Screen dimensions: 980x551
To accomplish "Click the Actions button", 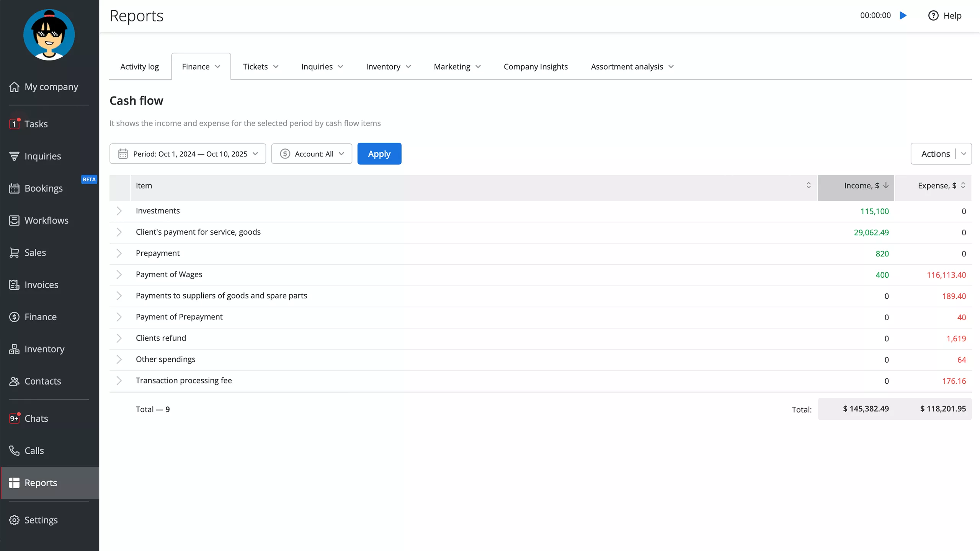I will pyautogui.click(x=935, y=154).
